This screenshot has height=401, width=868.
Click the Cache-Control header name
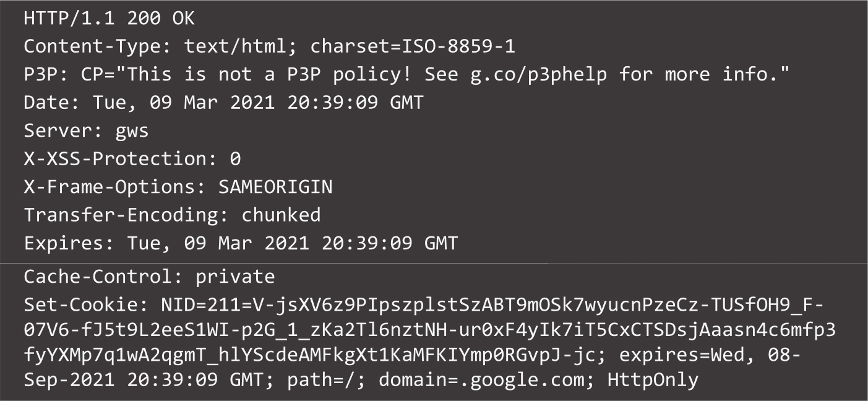point(97,277)
